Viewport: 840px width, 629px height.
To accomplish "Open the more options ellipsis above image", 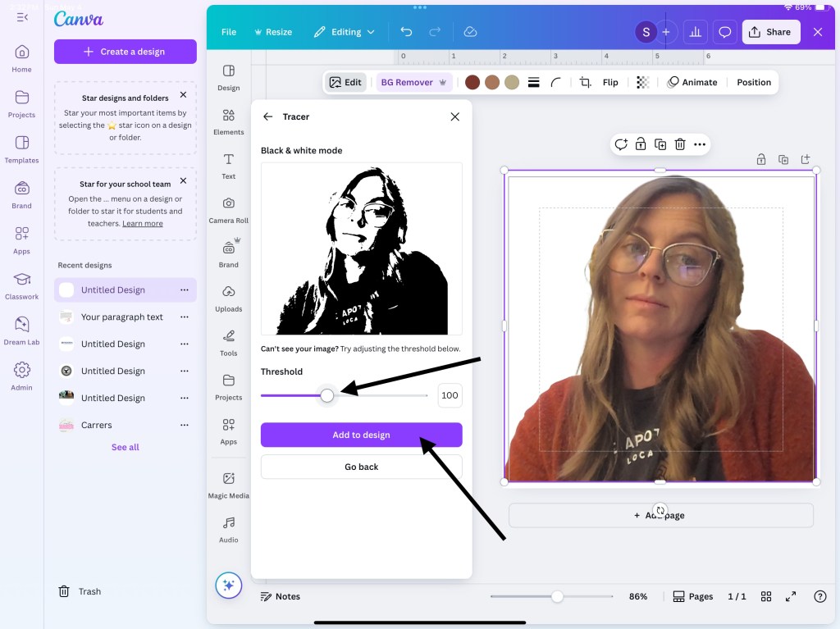I will [700, 144].
